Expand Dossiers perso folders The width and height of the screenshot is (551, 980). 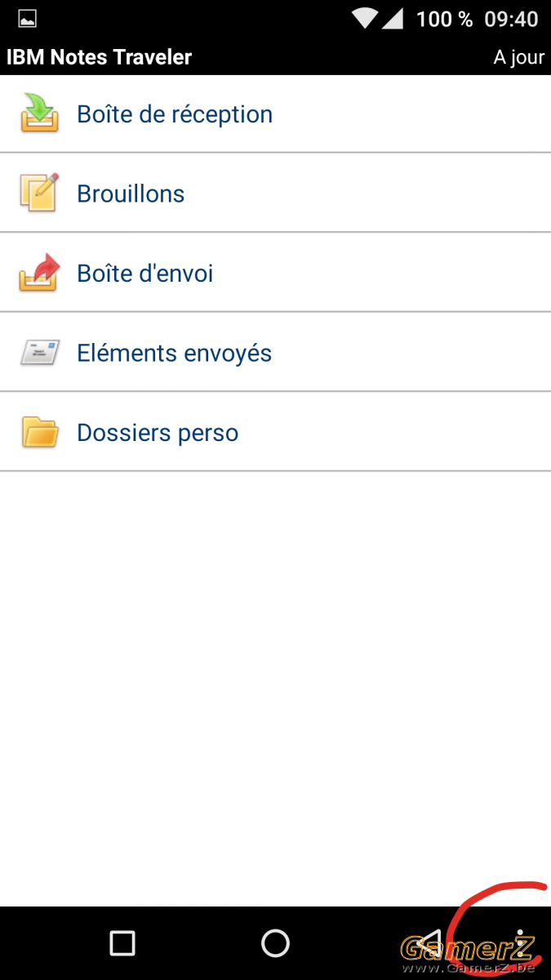coord(275,432)
